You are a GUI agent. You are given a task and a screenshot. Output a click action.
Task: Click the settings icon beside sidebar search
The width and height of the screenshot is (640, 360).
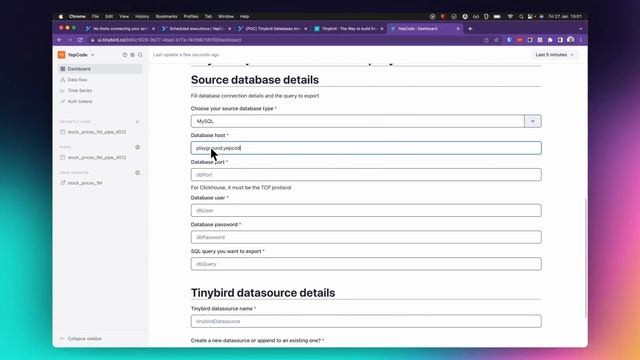[x=132, y=55]
